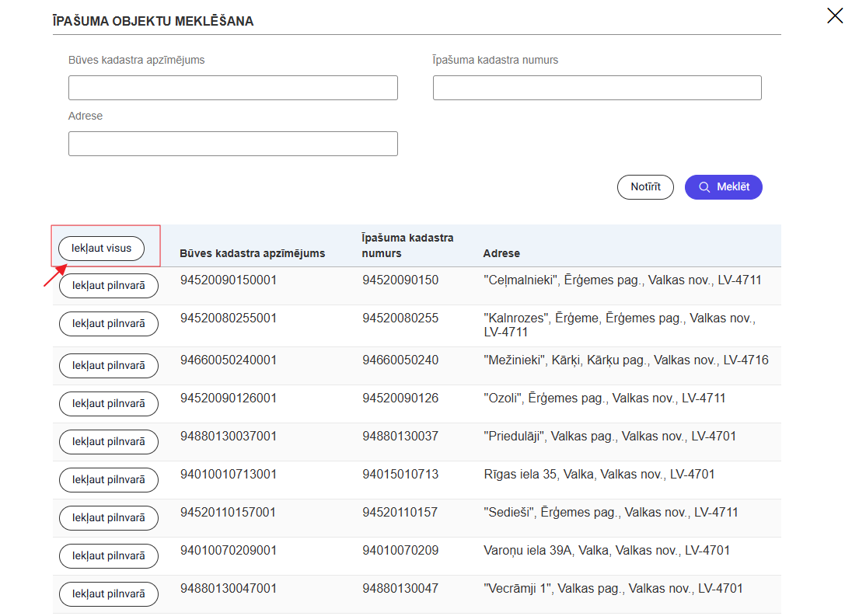This screenshot has width=852, height=616.
Task: Click Būves kadastra apzīmējums column header
Action: (253, 253)
